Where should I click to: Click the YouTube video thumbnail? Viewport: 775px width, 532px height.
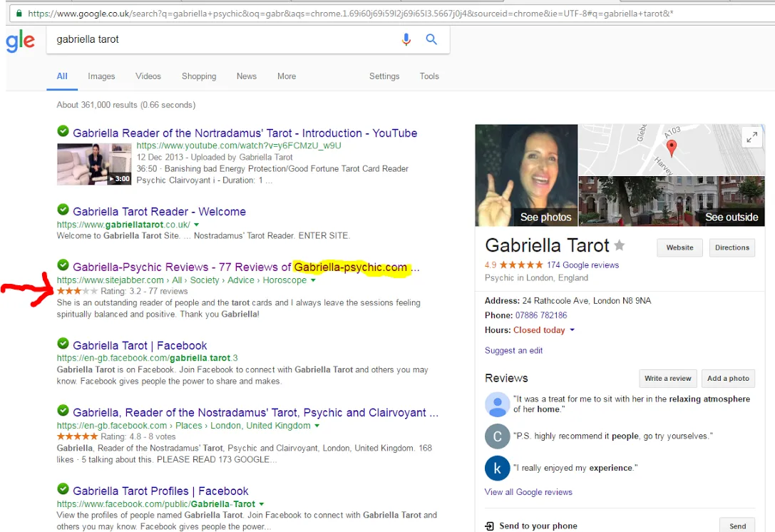pyautogui.click(x=94, y=164)
